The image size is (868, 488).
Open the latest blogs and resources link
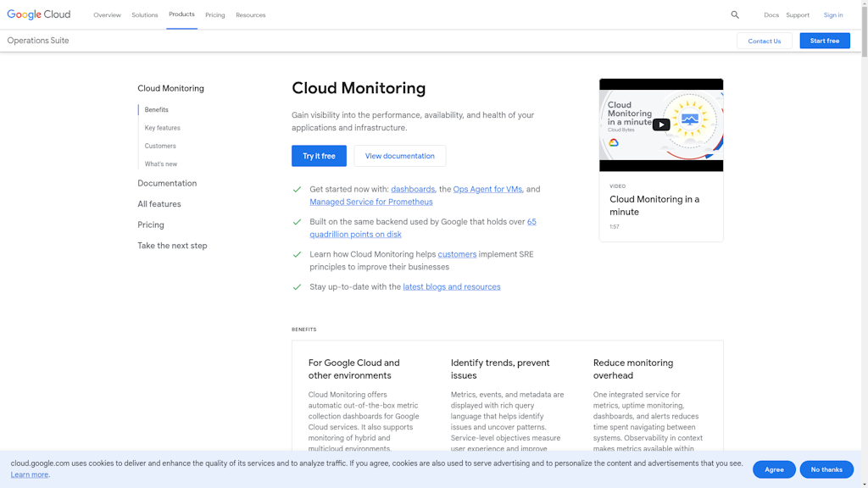452,286
